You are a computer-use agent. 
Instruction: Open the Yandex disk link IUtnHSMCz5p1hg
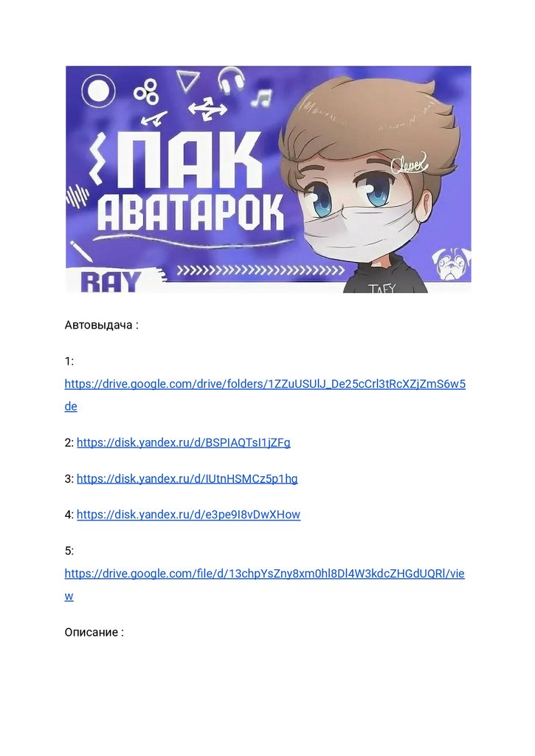(x=187, y=478)
